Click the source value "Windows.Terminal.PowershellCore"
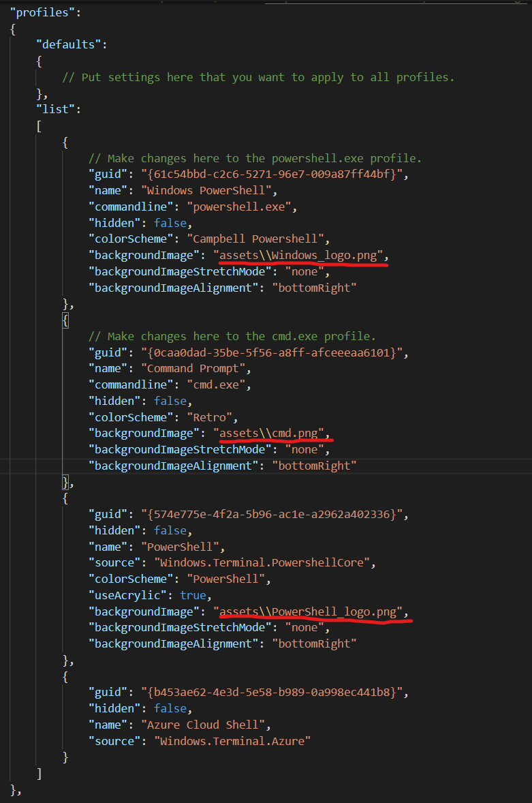This screenshot has height=803, width=532. [262, 563]
